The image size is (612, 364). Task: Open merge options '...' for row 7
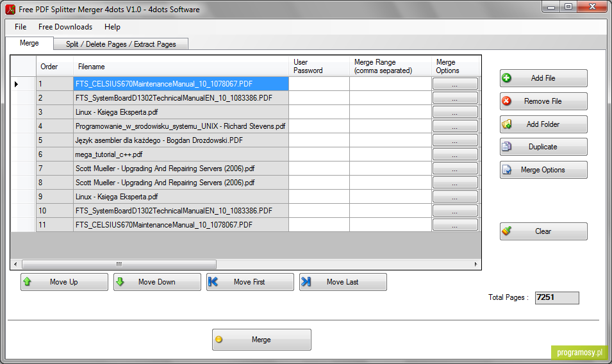pos(455,168)
